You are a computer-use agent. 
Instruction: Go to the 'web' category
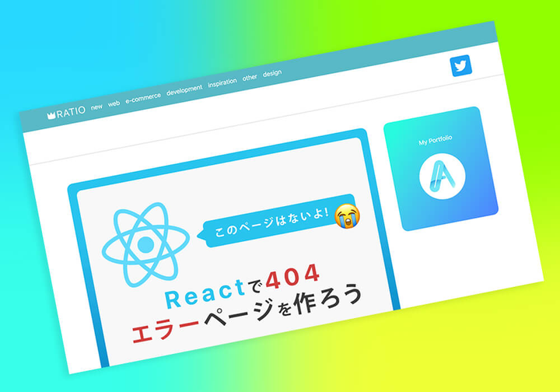pyautogui.click(x=114, y=103)
